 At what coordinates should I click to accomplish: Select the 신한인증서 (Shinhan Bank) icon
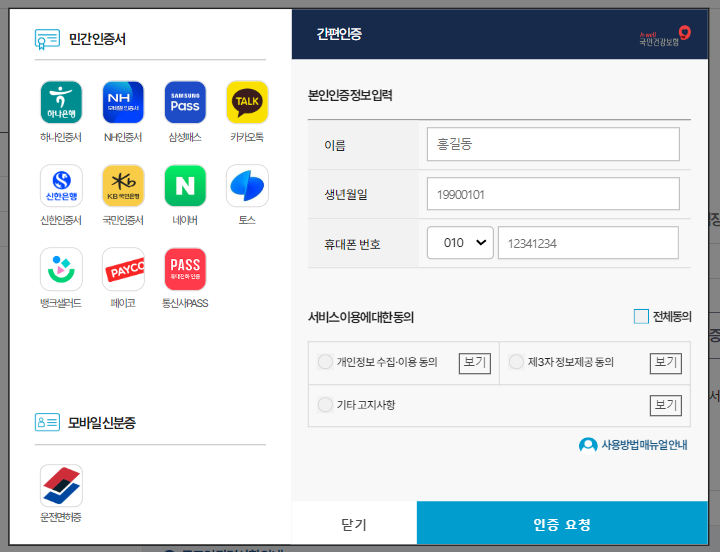[61, 186]
